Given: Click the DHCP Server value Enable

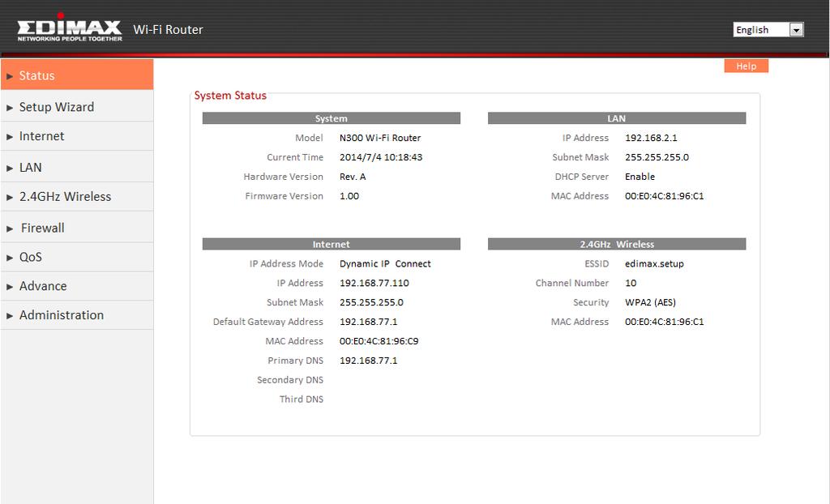Looking at the screenshot, I should (640, 177).
